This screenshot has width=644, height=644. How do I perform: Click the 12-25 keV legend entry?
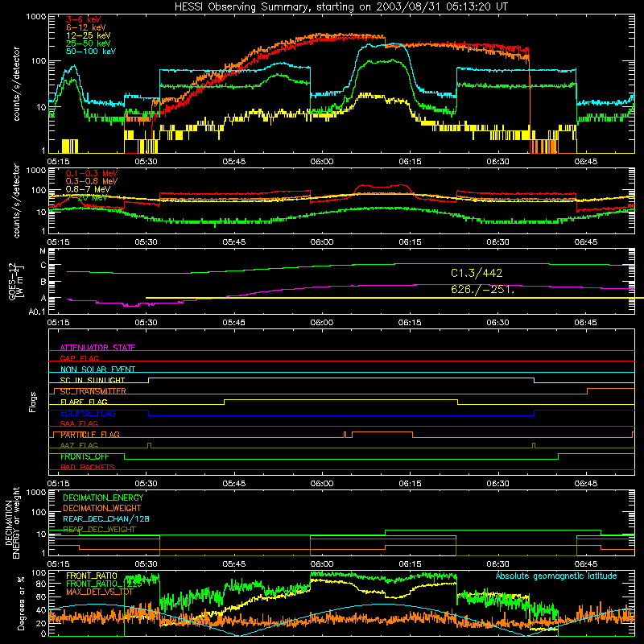(x=88, y=35)
